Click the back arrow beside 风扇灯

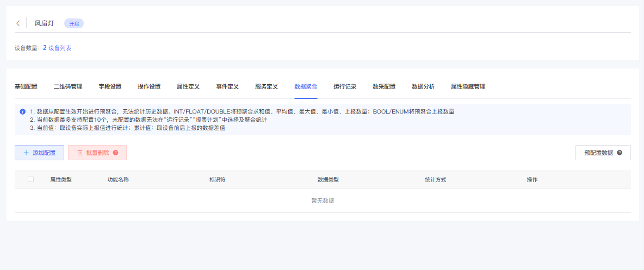(x=18, y=23)
